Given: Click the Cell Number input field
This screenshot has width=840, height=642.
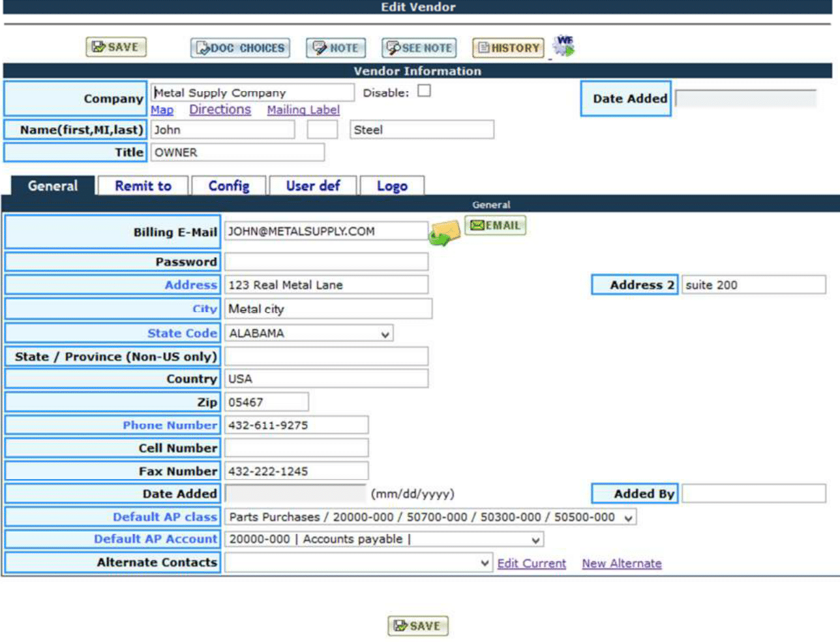Looking at the screenshot, I should click(x=296, y=448).
